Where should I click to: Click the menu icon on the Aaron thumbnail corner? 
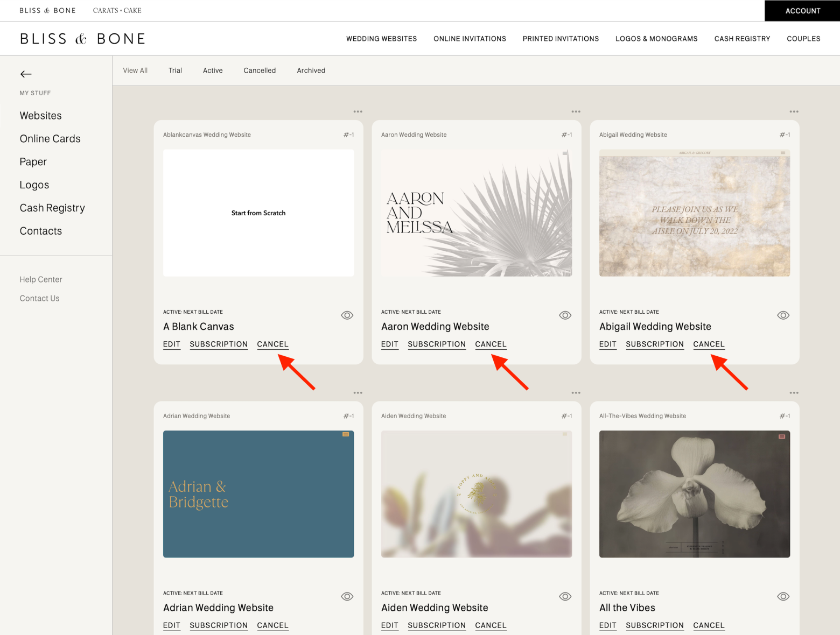click(565, 153)
